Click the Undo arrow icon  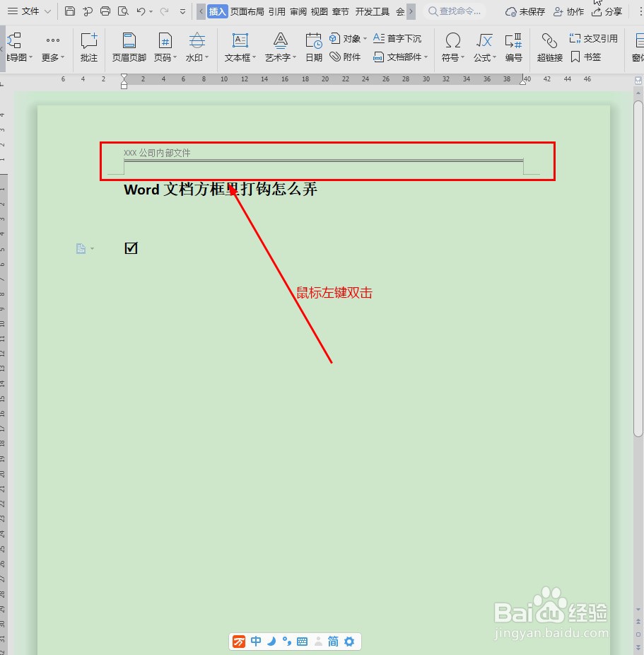click(x=141, y=11)
